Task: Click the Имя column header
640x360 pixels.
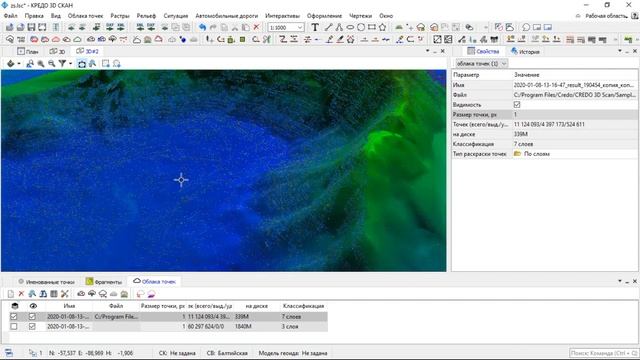Action: coord(69,306)
